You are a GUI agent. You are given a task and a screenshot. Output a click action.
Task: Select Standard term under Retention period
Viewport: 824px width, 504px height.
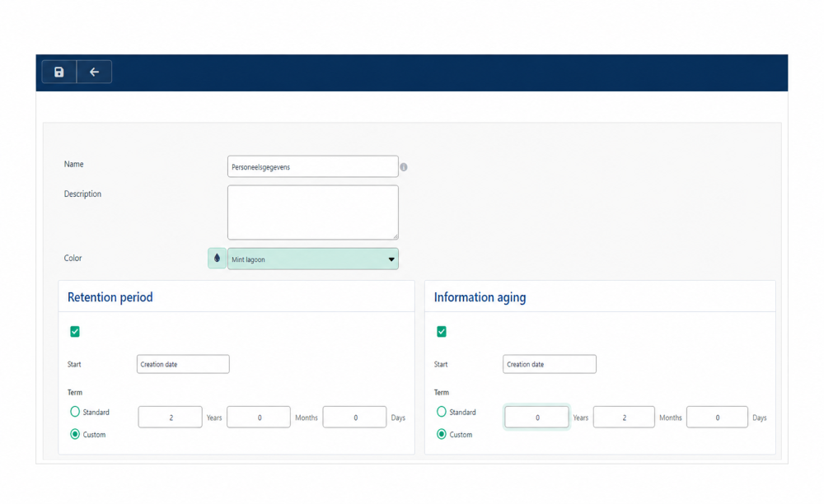pos(75,412)
